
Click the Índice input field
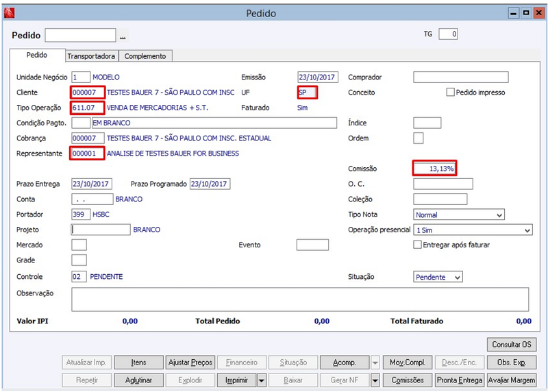pyautogui.click(x=427, y=123)
